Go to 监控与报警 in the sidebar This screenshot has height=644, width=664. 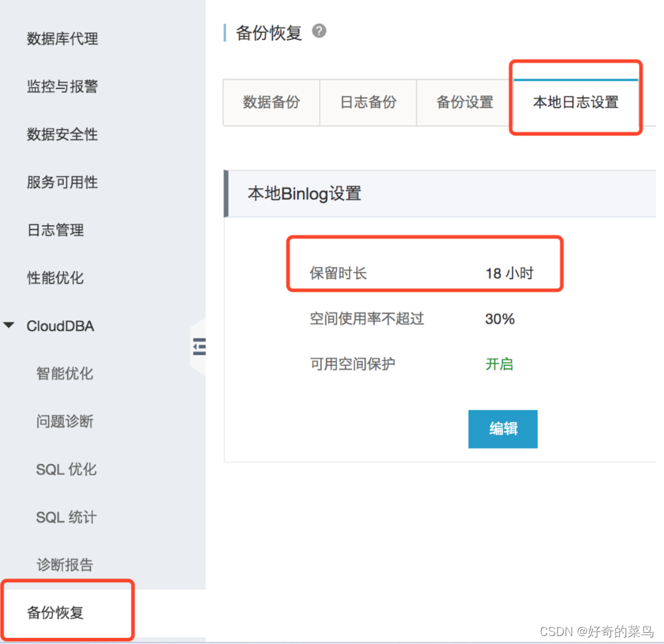coord(62,86)
